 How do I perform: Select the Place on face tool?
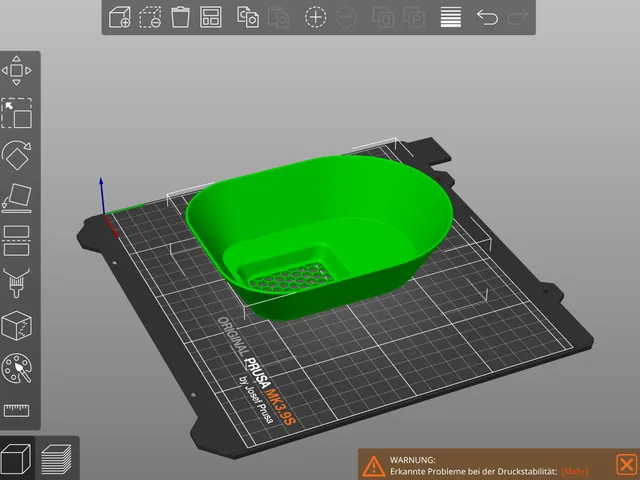[16, 198]
